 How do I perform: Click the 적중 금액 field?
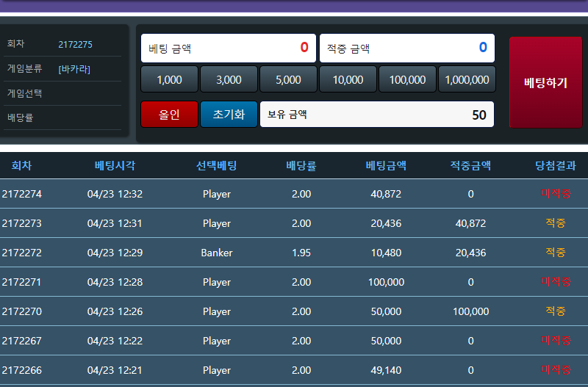point(406,48)
